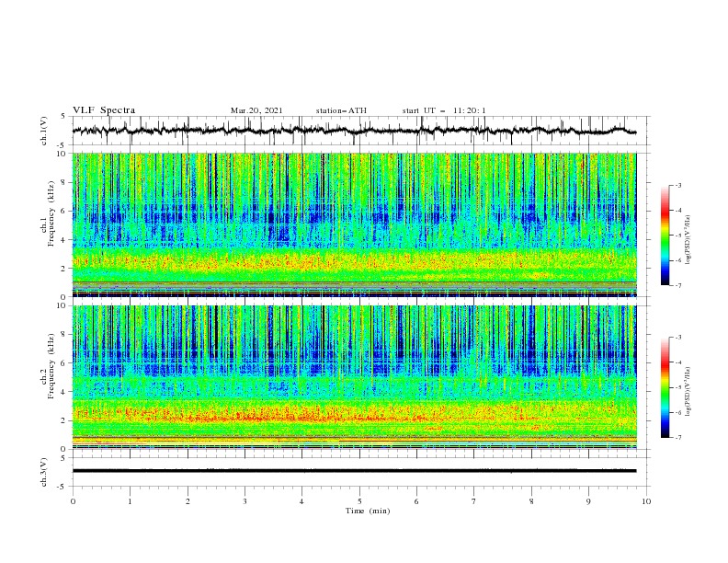Click the ch.1 waveform trace plot
The image size is (728, 563).
pyautogui.click(x=355, y=131)
